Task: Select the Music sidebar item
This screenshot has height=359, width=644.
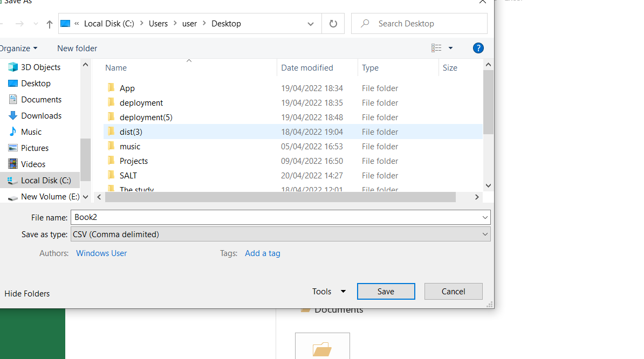Action: coord(31,132)
